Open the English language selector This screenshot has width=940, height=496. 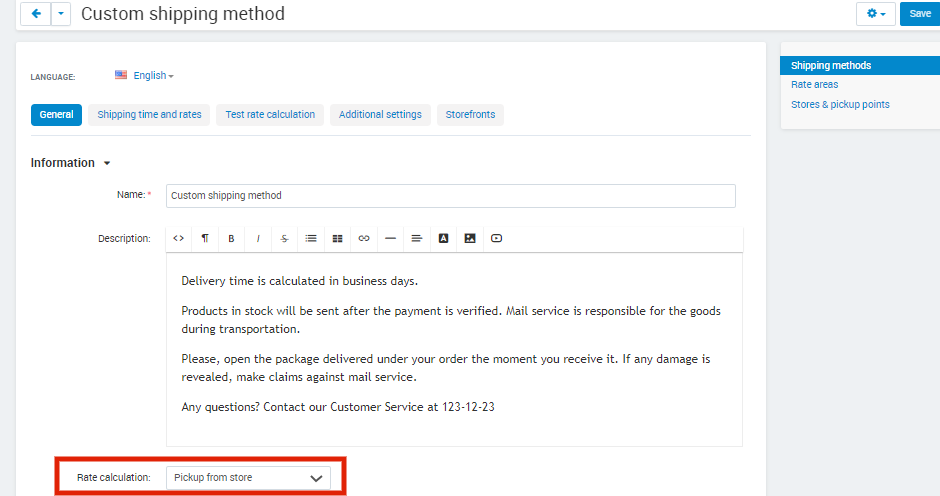pyautogui.click(x=153, y=76)
